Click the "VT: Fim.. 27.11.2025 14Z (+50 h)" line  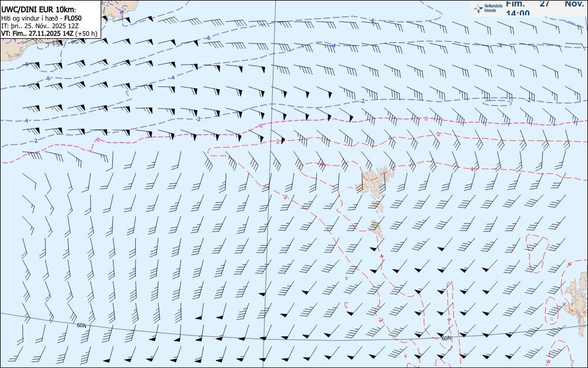click(x=49, y=34)
